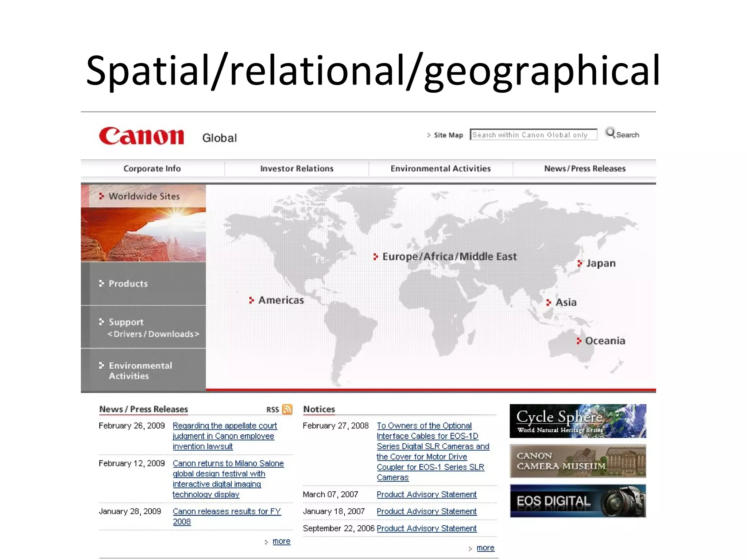747x560 pixels.
Task: Click more under Notices
Action: (x=485, y=548)
